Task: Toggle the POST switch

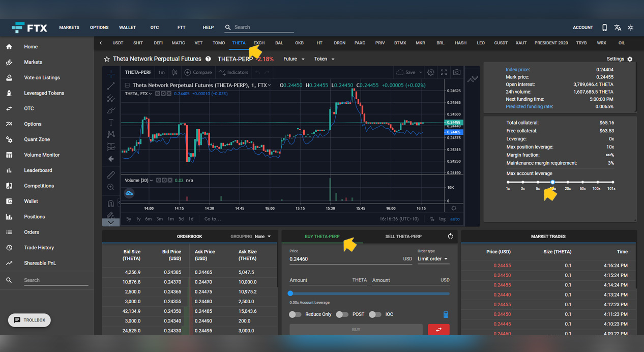Action: point(342,314)
